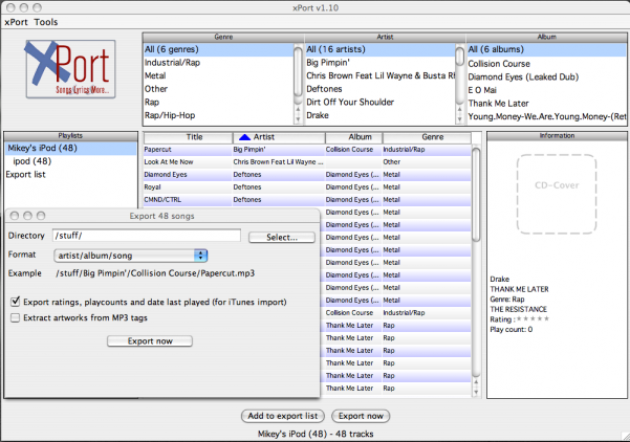
Task: Select Big Pimpin' in Artist list
Action: click(380, 63)
